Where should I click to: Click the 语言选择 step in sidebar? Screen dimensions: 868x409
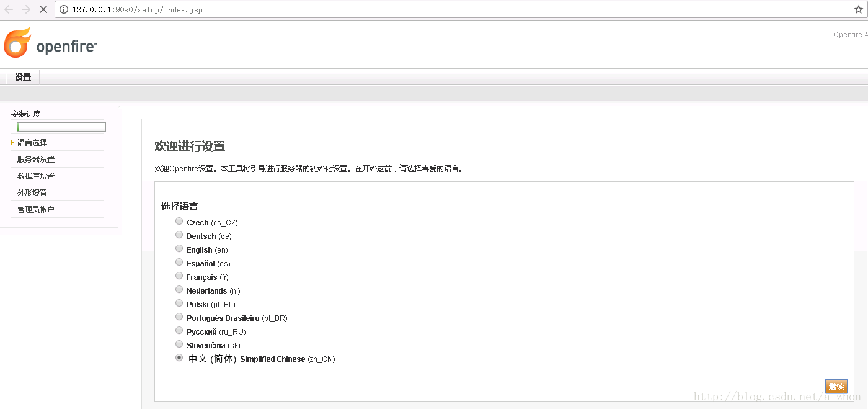tap(32, 143)
